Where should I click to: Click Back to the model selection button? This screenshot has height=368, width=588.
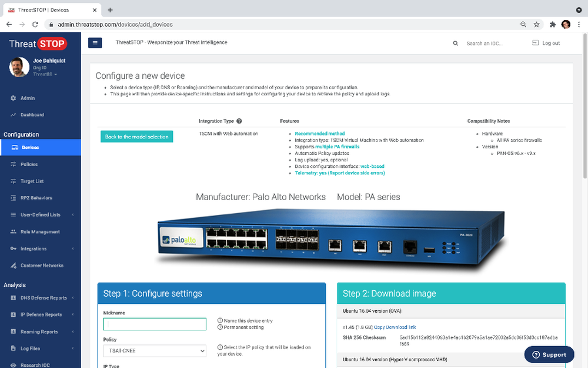pyautogui.click(x=136, y=137)
